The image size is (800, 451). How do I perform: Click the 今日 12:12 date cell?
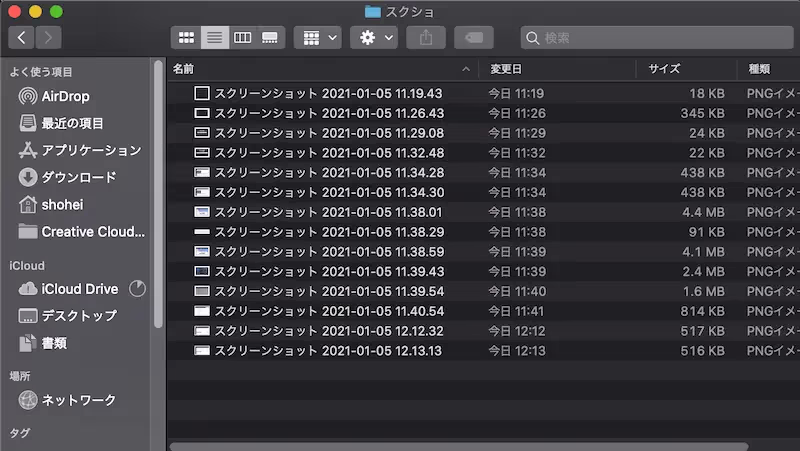point(517,331)
